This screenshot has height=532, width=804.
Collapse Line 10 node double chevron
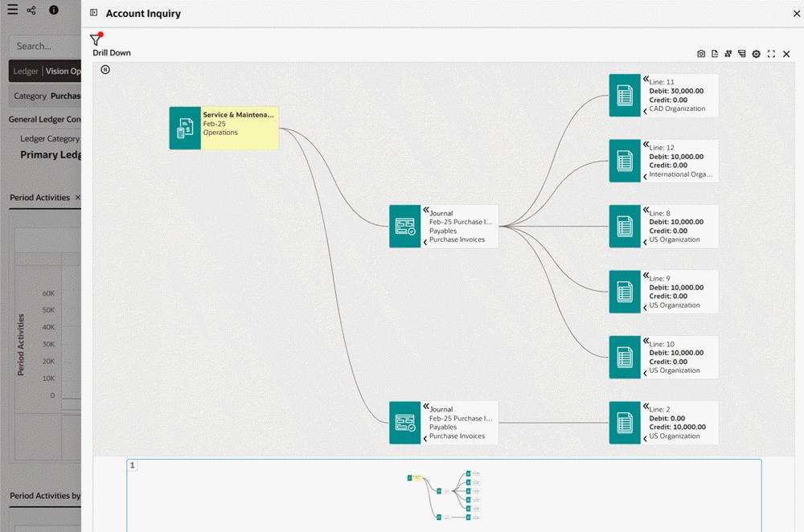646,341
